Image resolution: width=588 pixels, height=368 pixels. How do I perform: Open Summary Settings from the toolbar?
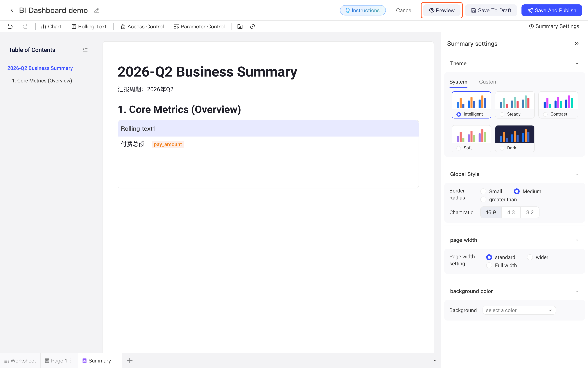click(x=554, y=26)
